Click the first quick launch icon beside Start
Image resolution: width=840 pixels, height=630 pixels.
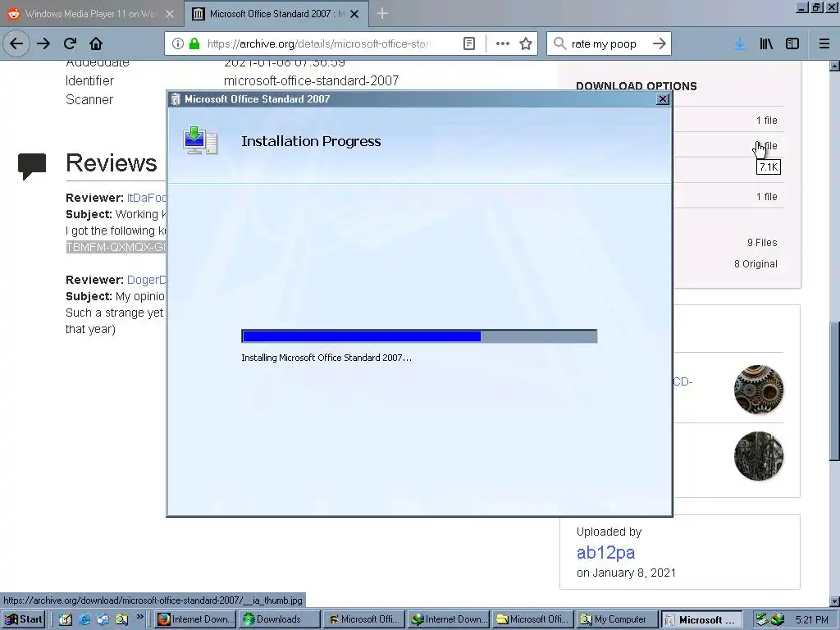point(66,619)
